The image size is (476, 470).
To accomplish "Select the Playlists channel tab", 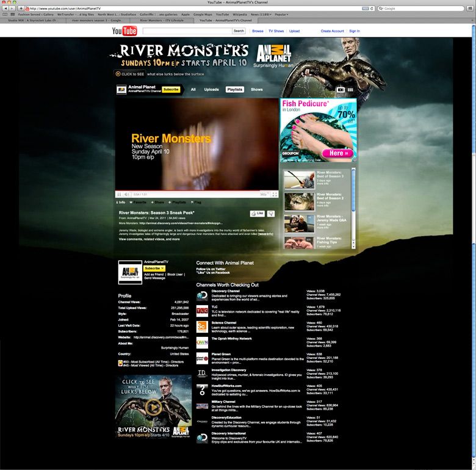I will point(235,90).
